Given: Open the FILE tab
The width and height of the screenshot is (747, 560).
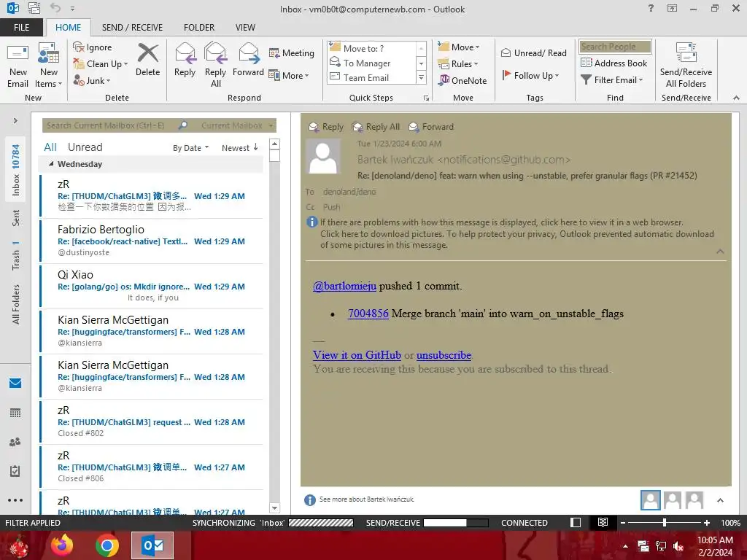Looking at the screenshot, I should (x=21, y=28).
